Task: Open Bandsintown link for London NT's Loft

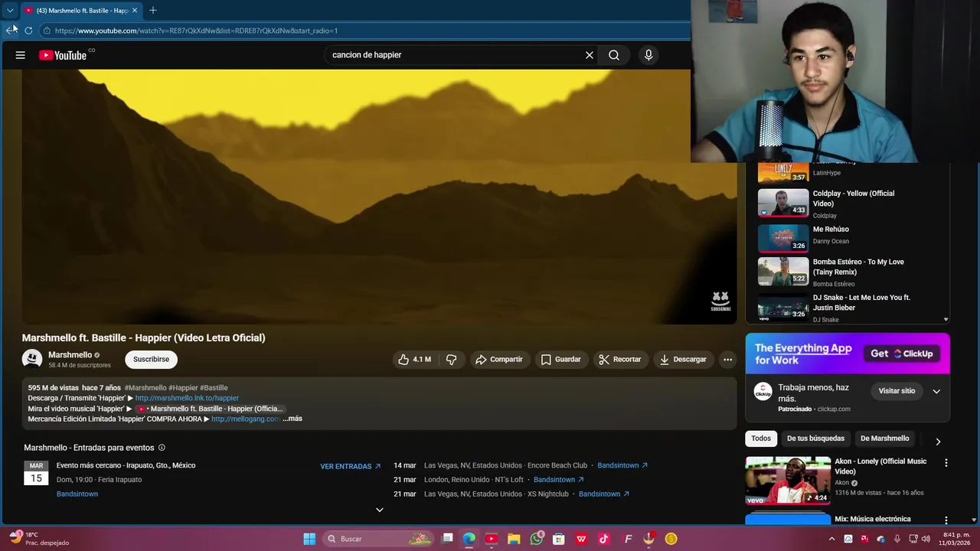Action: click(559, 480)
